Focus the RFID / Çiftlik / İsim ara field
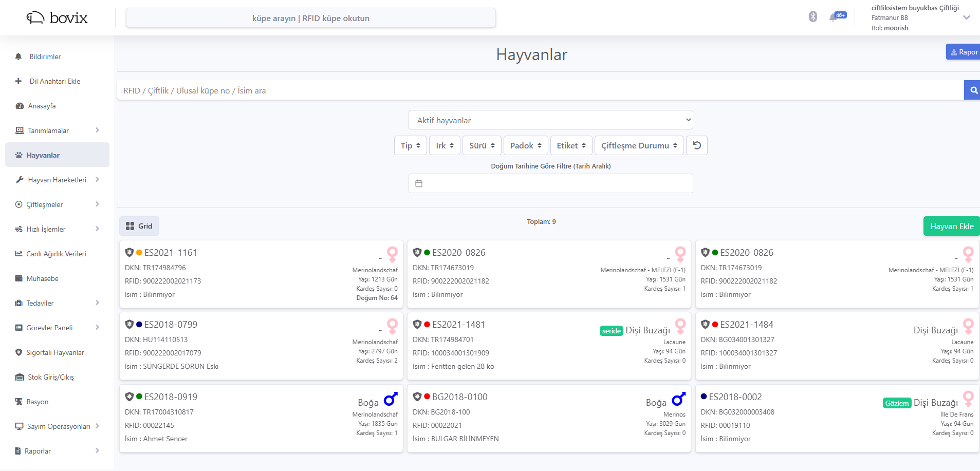The height and width of the screenshot is (471, 980). pyautogui.click(x=541, y=90)
